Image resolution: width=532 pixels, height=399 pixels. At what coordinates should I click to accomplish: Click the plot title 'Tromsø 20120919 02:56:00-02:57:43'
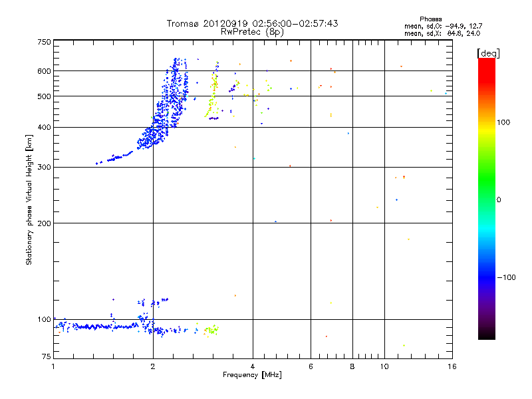252,23
